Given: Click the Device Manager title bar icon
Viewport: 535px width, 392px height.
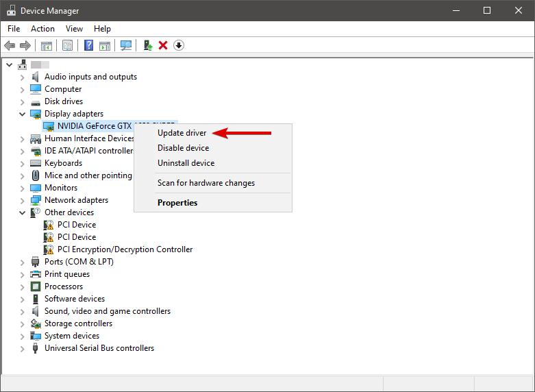Looking at the screenshot, I should click(x=11, y=10).
